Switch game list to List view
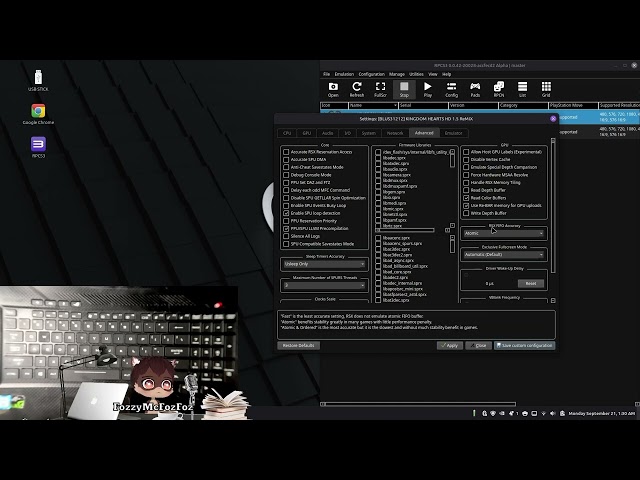The width and height of the screenshot is (640, 480). click(x=522, y=89)
